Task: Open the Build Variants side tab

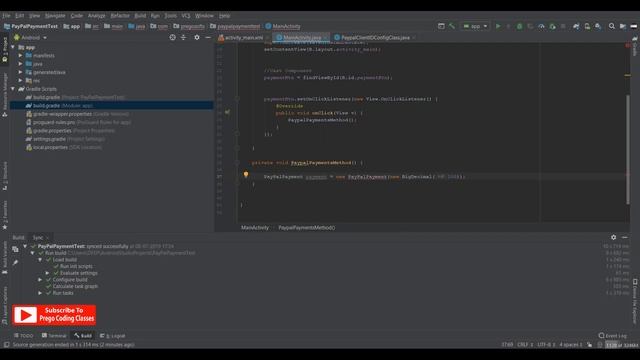Action: click(4, 257)
